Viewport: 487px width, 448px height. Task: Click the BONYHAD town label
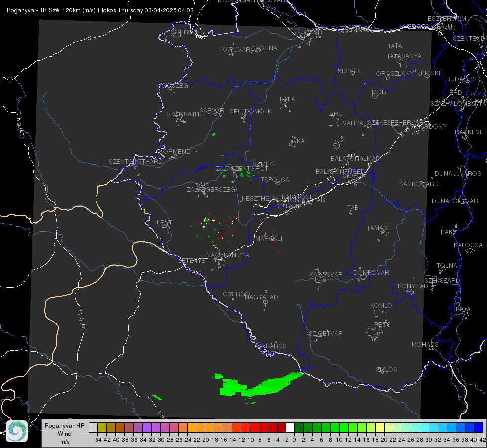pyautogui.click(x=413, y=286)
